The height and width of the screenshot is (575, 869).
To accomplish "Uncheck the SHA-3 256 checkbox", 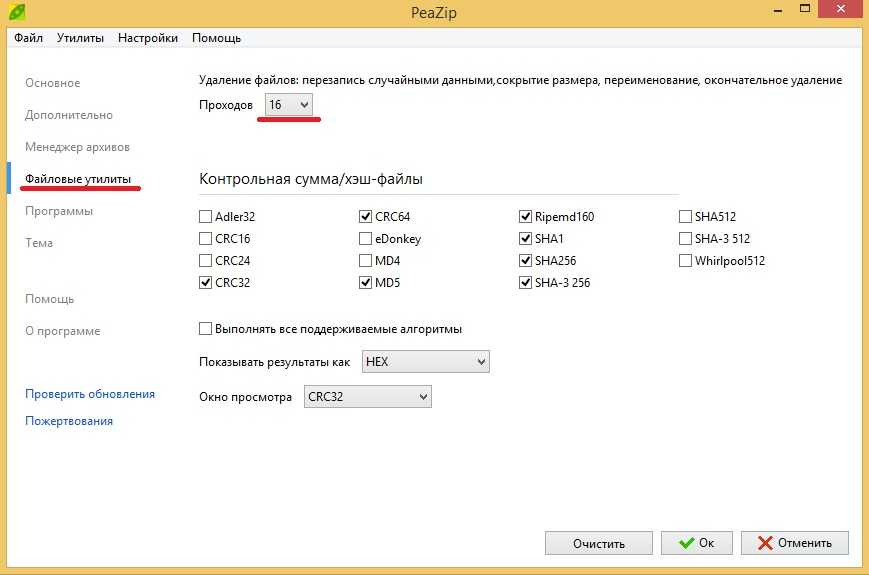I will click(525, 283).
